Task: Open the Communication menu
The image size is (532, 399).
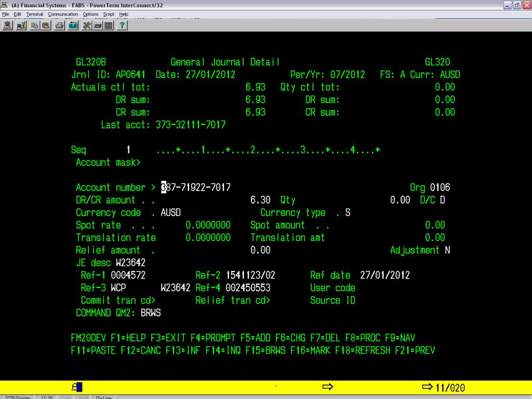Action: click(63, 14)
